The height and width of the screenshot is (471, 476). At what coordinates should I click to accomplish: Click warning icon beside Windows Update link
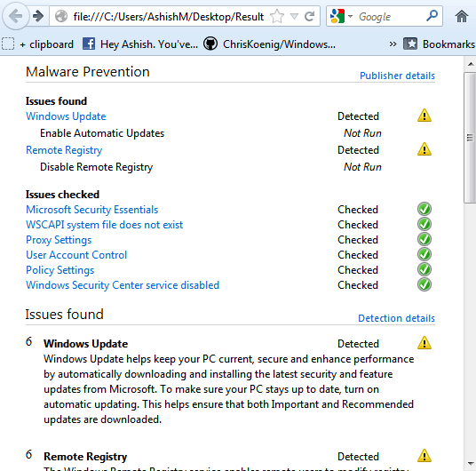coord(424,116)
